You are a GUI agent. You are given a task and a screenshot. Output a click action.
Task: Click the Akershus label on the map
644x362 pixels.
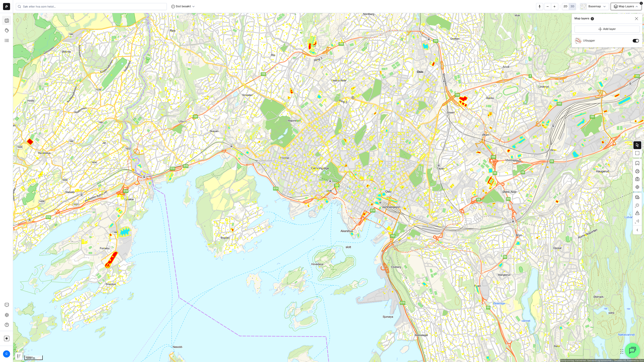click(x=347, y=231)
